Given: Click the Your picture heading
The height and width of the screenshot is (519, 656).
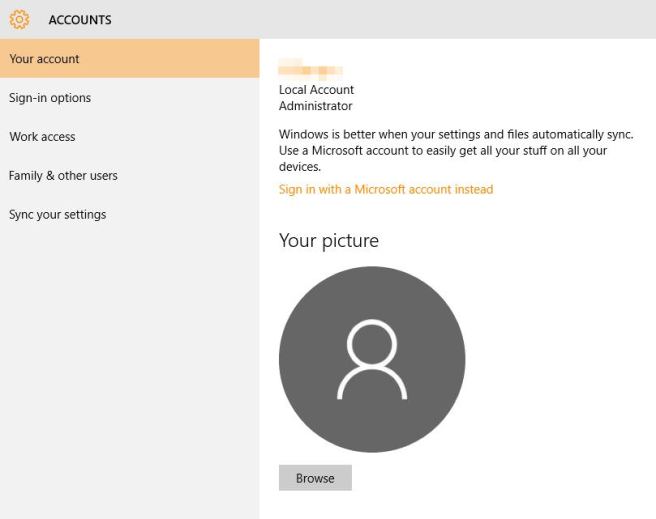Looking at the screenshot, I should point(328,240).
